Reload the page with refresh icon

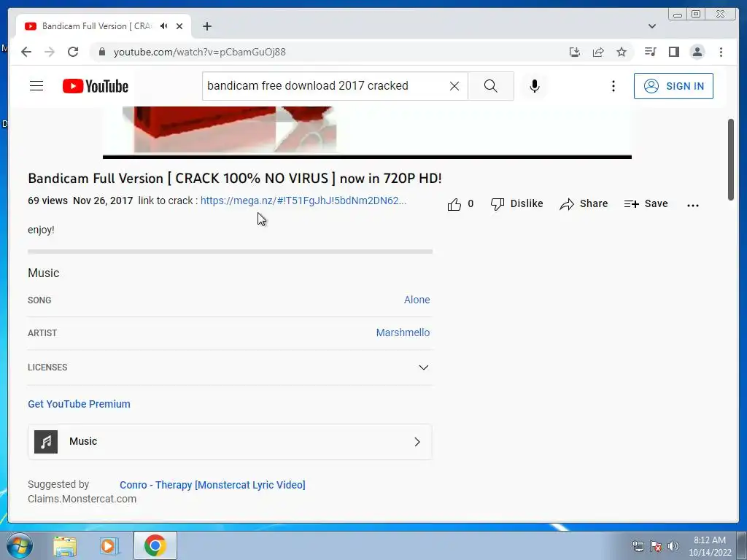pyautogui.click(x=73, y=52)
